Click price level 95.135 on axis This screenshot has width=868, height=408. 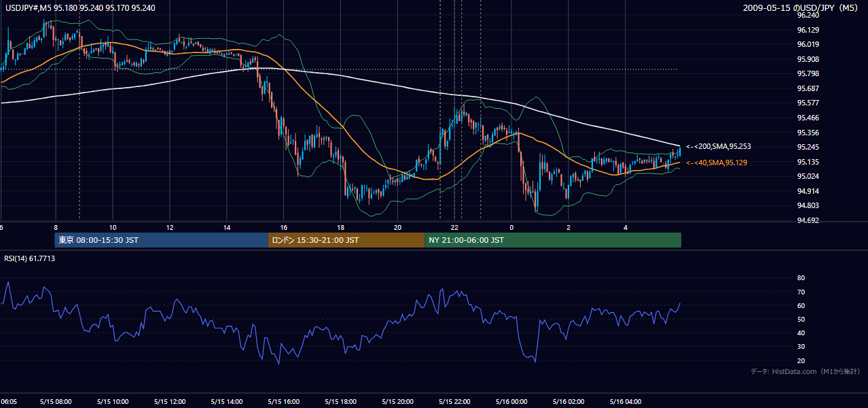point(807,162)
